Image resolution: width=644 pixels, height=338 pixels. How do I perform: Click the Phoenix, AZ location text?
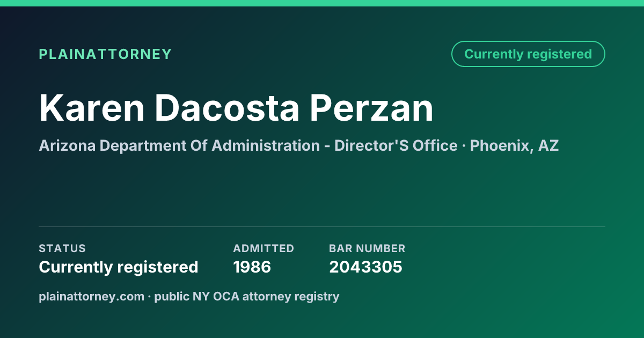point(515,145)
